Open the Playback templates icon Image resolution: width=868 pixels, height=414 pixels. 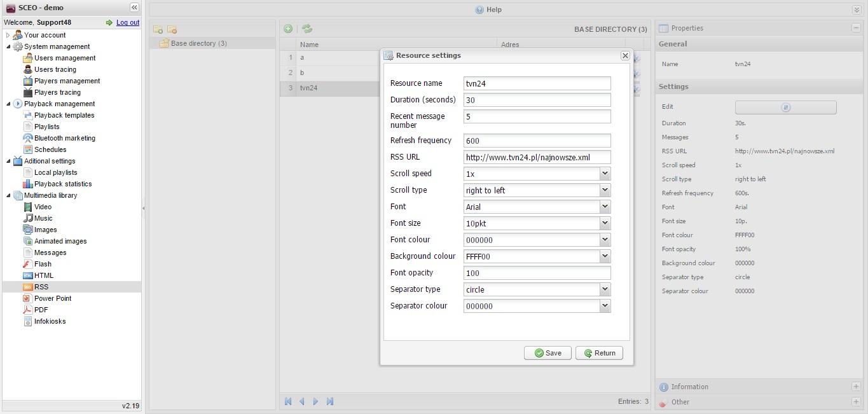[x=28, y=115]
